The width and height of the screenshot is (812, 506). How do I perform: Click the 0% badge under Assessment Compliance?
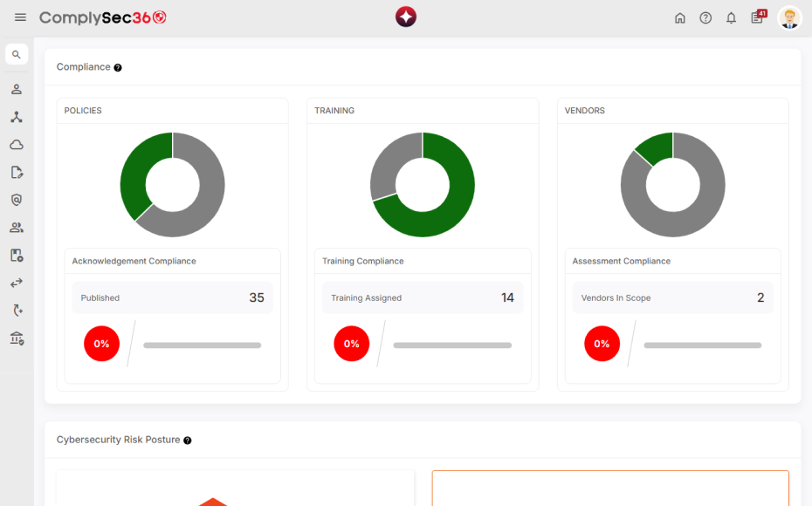(602, 344)
